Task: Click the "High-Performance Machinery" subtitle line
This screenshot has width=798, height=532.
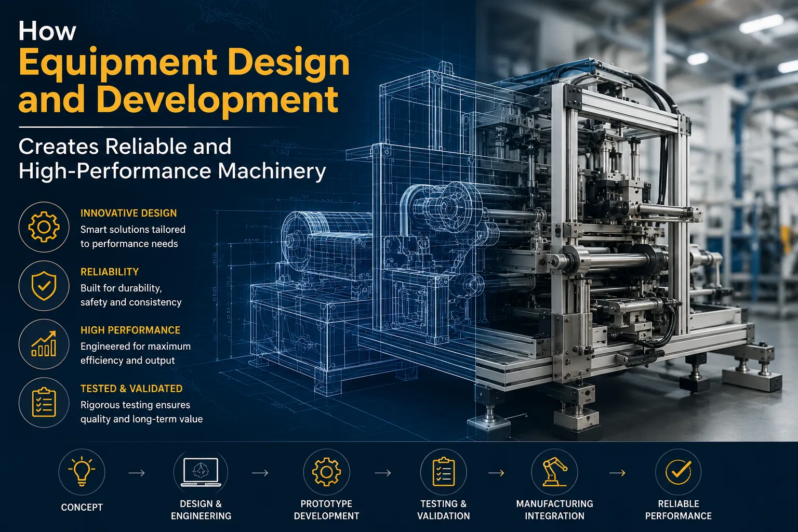Action: pyautogui.click(x=172, y=171)
